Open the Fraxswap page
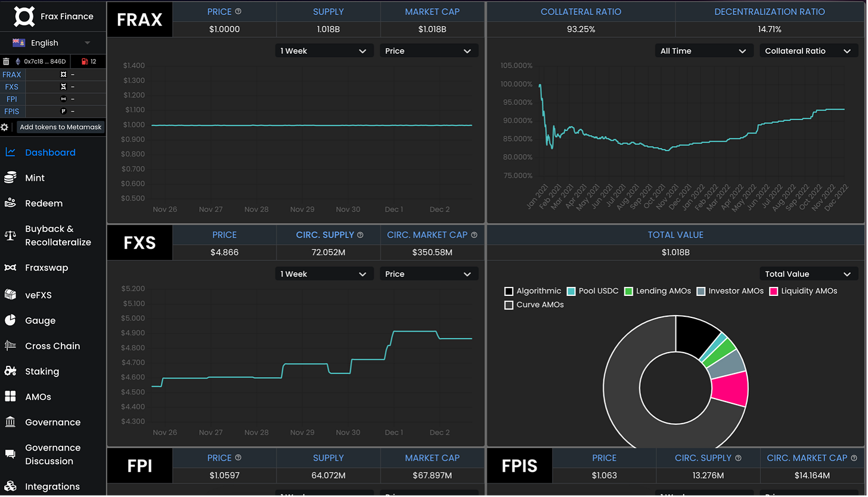Screen dimensions: 868x497 click(x=46, y=268)
